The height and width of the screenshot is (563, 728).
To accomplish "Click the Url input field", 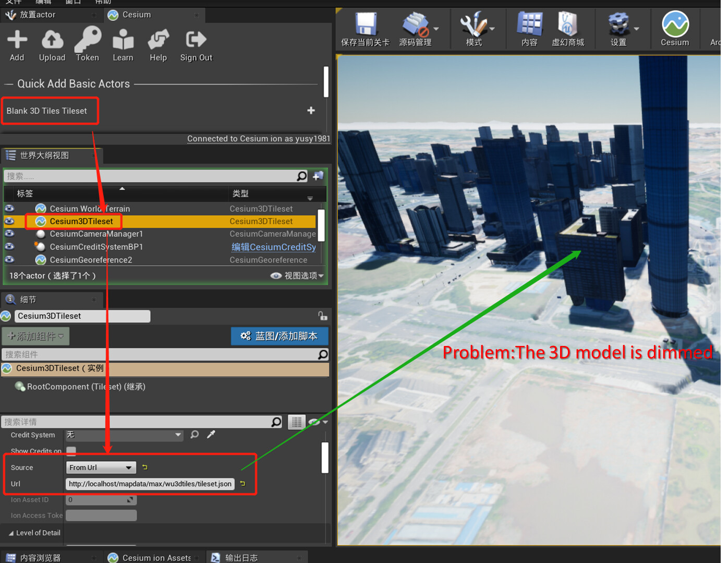I will coord(150,484).
